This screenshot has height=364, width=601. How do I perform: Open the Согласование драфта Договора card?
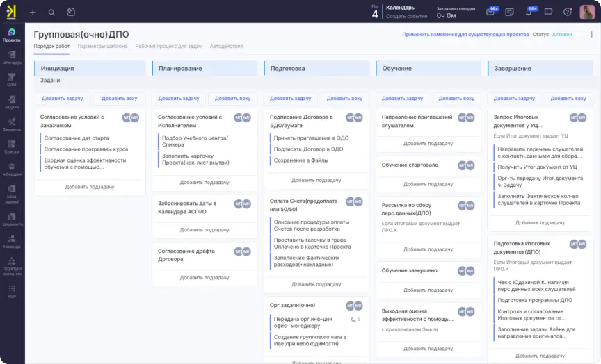click(x=186, y=255)
